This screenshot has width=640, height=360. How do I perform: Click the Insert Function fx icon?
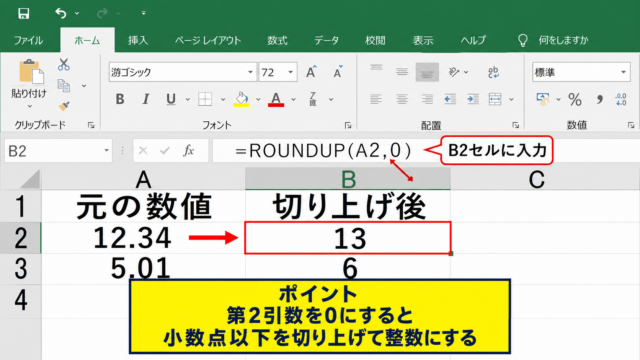tap(188, 151)
